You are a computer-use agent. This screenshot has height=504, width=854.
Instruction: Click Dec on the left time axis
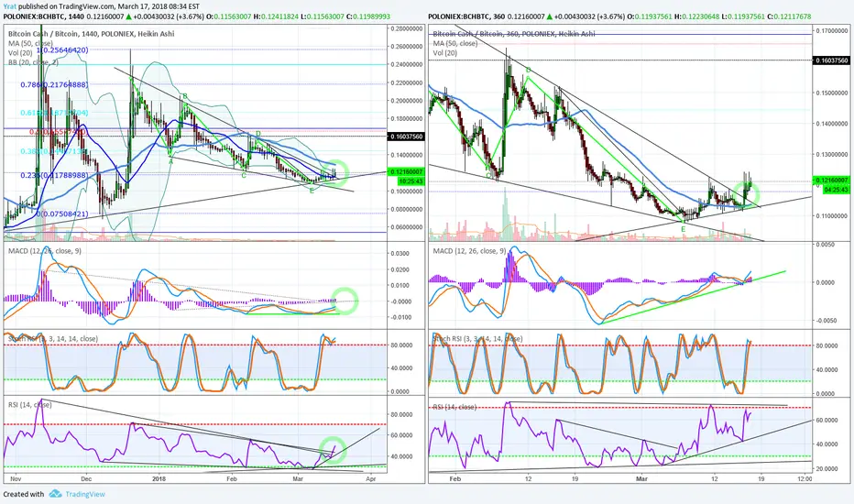pos(86,479)
